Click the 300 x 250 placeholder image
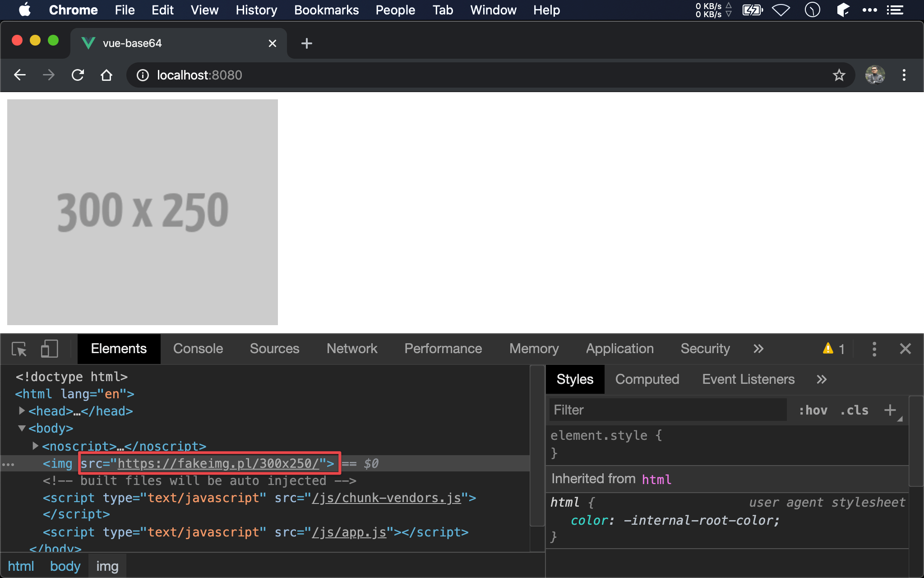924x578 pixels. click(143, 212)
